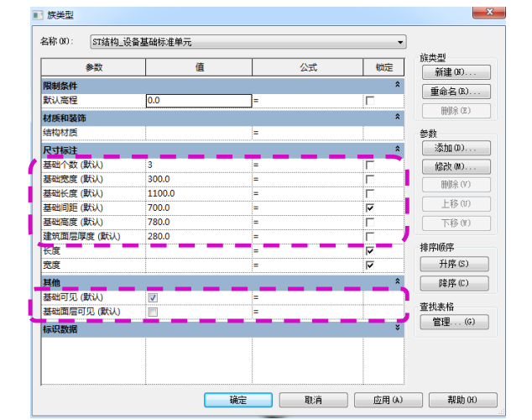Sort parameters with 升序 button

tap(454, 265)
